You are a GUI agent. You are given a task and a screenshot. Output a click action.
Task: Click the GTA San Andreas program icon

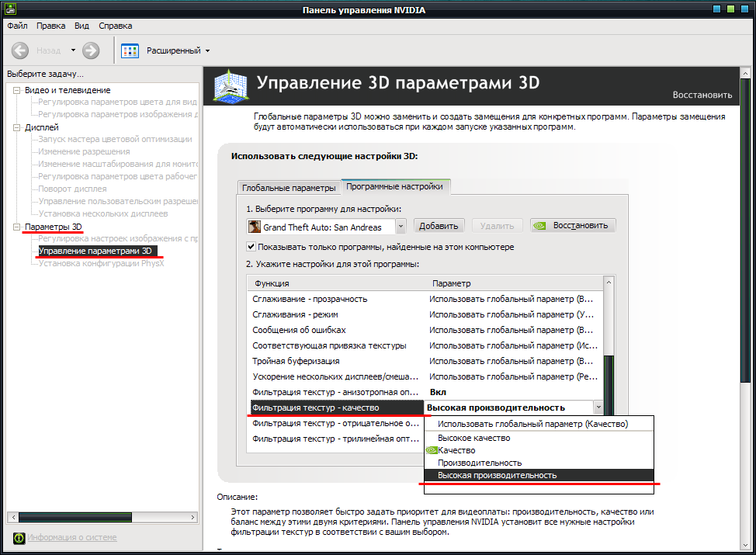[254, 227]
